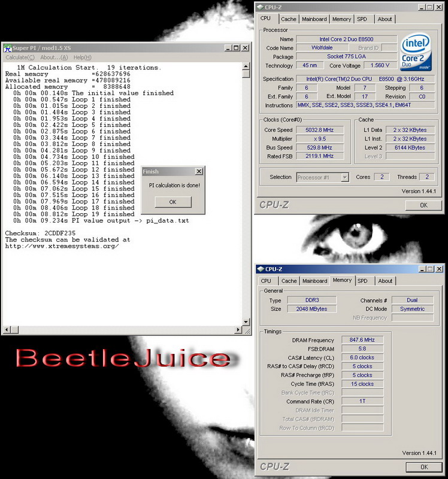Click the Intel Core 2 Duo logo
Viewport: 448px width, 479px height.
(x=416, y=52)
